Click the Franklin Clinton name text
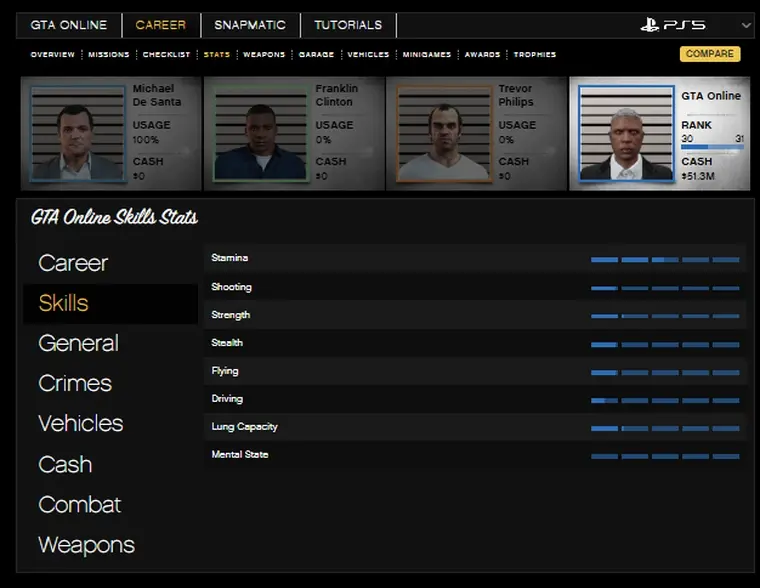Image resolution: width=760 pixels, height=588 pixels. [x=337, y=95]
